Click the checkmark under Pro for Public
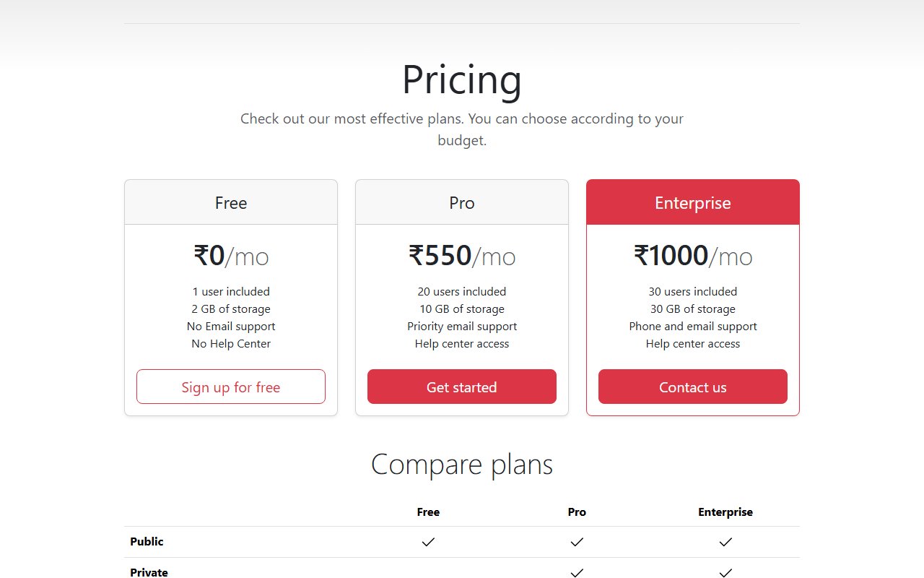 (x=577, y=541)
